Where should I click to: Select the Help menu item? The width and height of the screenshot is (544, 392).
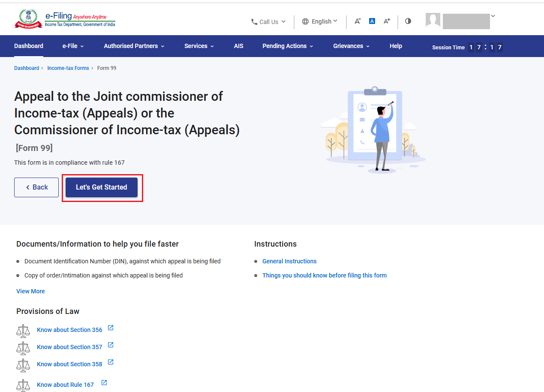[x=396, y=46]
